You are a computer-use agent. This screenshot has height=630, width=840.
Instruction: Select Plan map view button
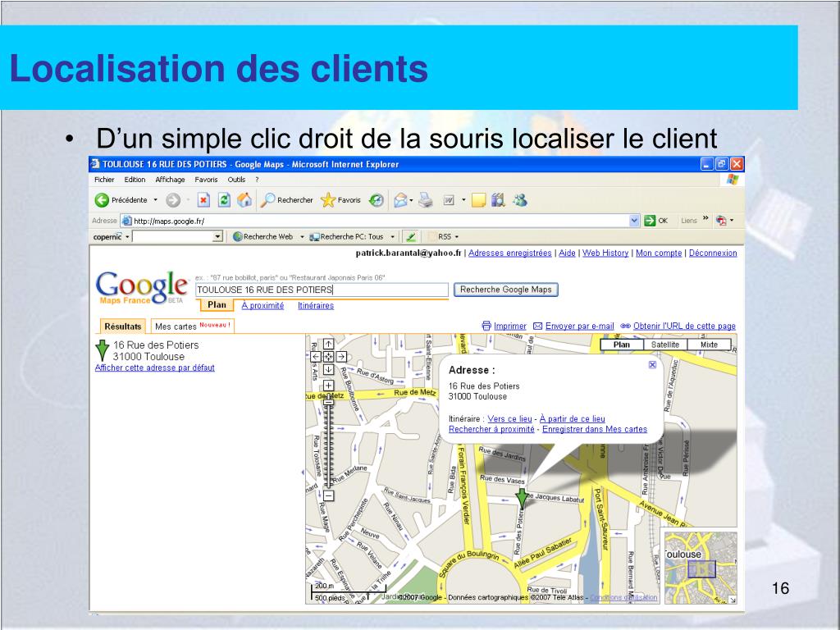622,345
